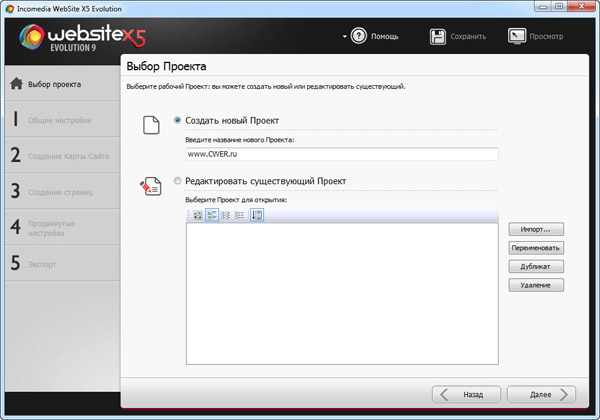The width and height of the screenshot is (600, 420).
Task: Switch project list to small icons view
Action: coord(226,215)
